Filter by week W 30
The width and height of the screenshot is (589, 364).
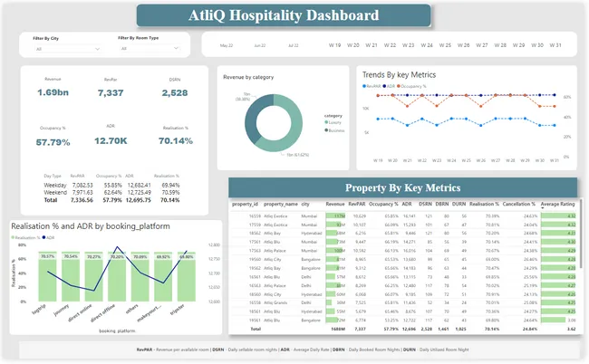tap(537, 45)
